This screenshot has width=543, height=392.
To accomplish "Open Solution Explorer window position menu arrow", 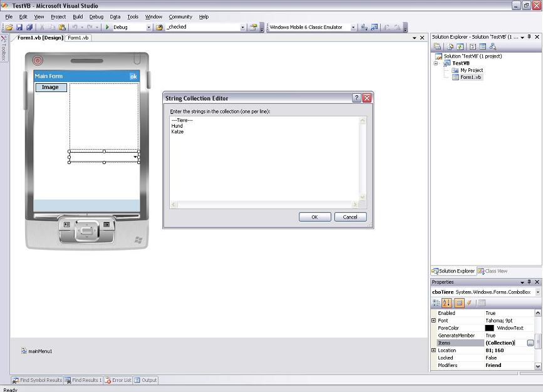I will pos(522,37).
